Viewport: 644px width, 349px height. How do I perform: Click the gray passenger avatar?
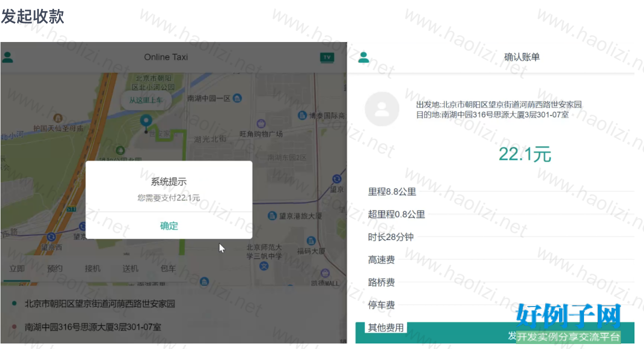click(382, 109)
